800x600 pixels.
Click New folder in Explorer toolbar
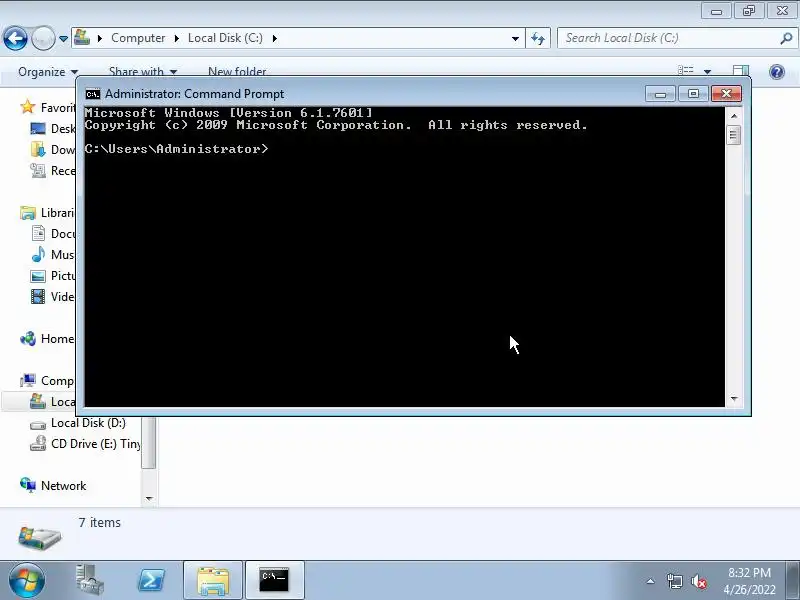[237, 72]
